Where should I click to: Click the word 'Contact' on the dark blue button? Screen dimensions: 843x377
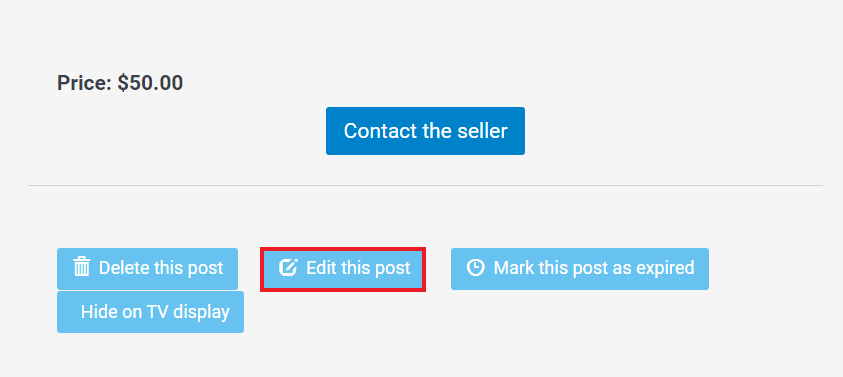(x=379, y=131)
